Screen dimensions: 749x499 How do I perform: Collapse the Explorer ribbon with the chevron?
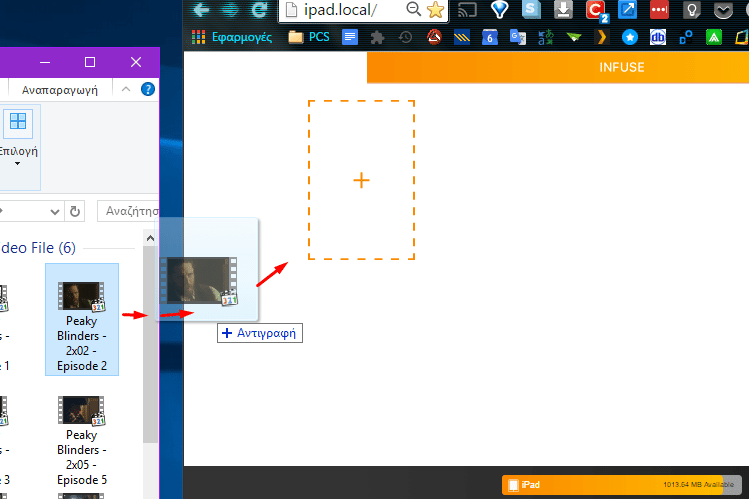(x=126, y=89)
